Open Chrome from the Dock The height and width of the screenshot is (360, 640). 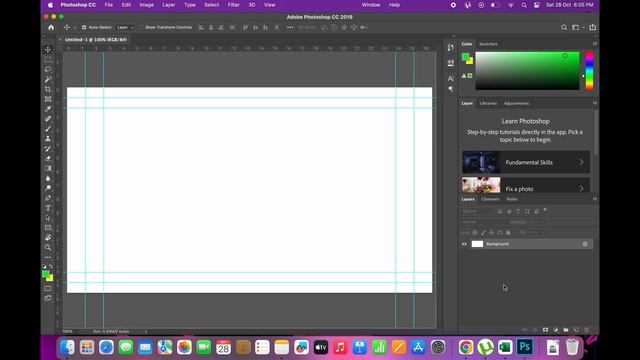tap(466, 347)
